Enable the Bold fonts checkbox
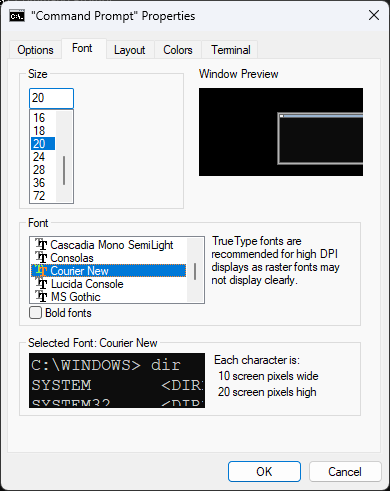Image resolution: width=390 pixels, height=491 pixels. tap(36, 313)
